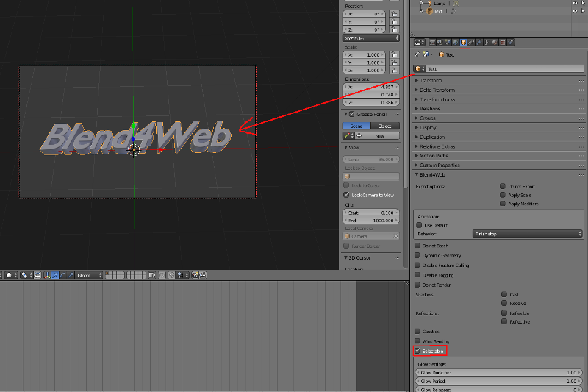Enable the Do not Export checkbox
This screenshot has width=588, height=392.
[503, 187]
